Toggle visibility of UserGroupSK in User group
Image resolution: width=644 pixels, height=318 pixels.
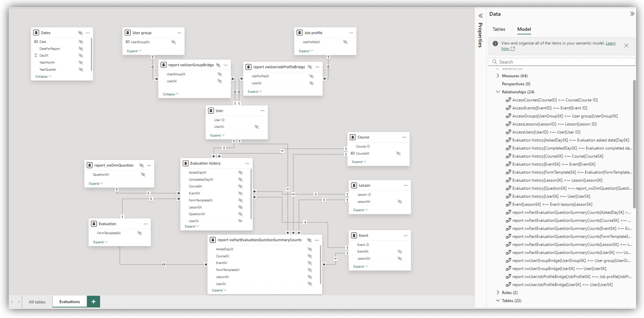pos(174,42)
